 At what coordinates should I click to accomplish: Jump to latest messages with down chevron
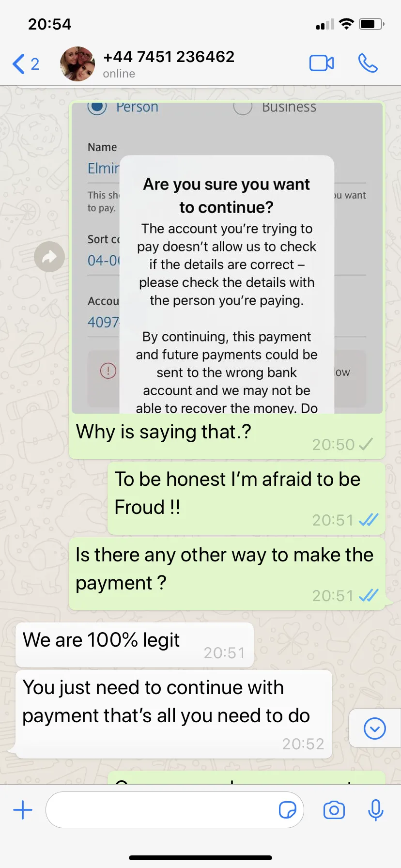(x=375, y=728)
